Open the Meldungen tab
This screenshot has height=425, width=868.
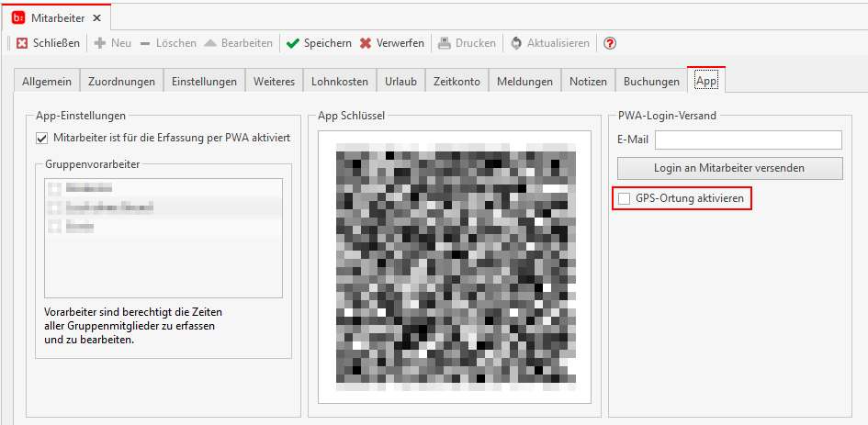[524, 82]
